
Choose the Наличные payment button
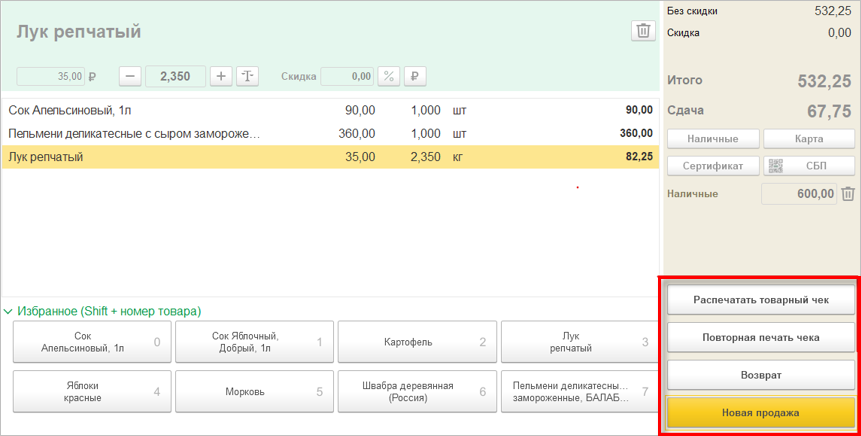(x=712, y=139)
